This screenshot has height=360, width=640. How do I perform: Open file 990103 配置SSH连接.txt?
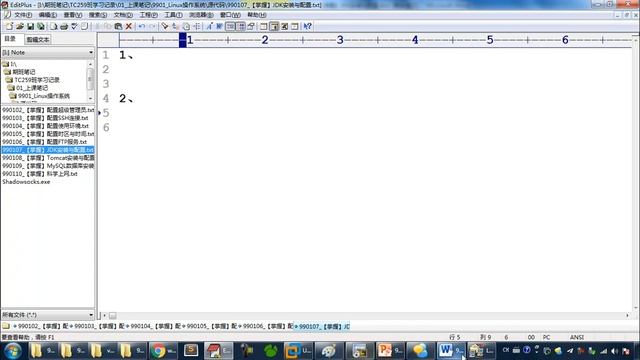click(45, 118)
